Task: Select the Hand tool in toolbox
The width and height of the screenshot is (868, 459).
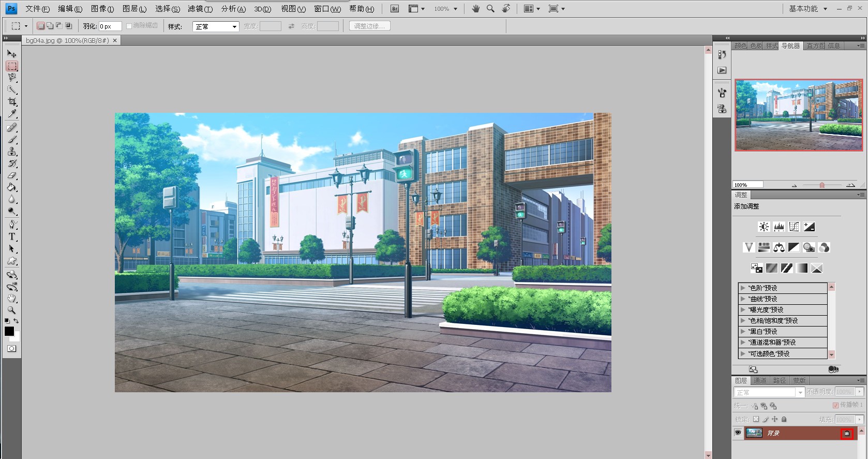Action: (x=11, y=299)
